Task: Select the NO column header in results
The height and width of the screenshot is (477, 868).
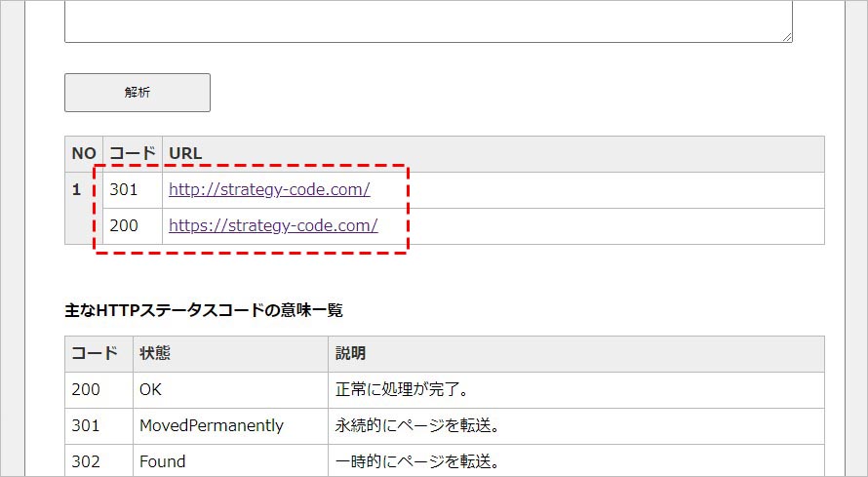Action: click(x=84, y=154)
